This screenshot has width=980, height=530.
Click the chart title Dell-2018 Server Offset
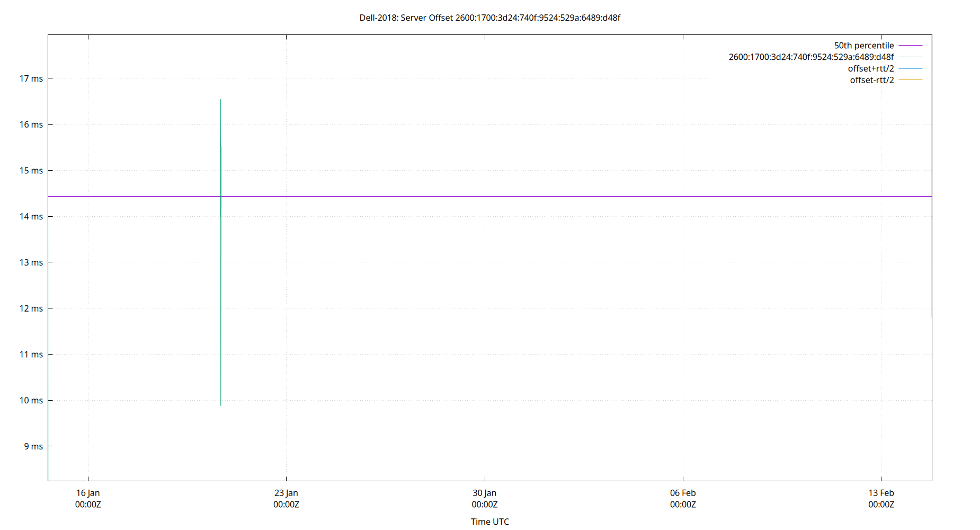[x=490, y=17]
